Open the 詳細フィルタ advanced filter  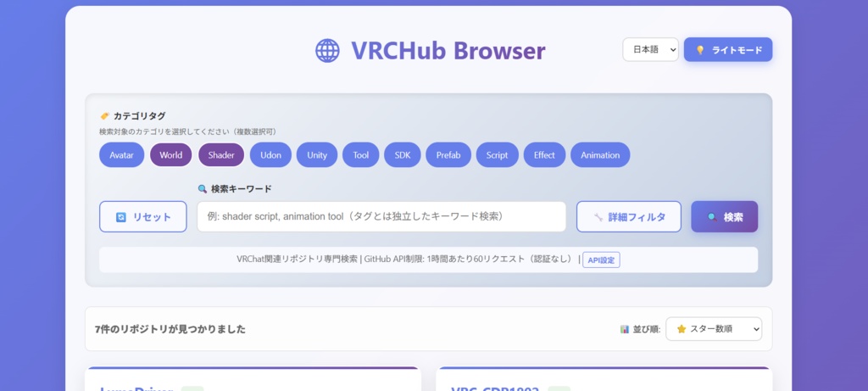point(629,216)
